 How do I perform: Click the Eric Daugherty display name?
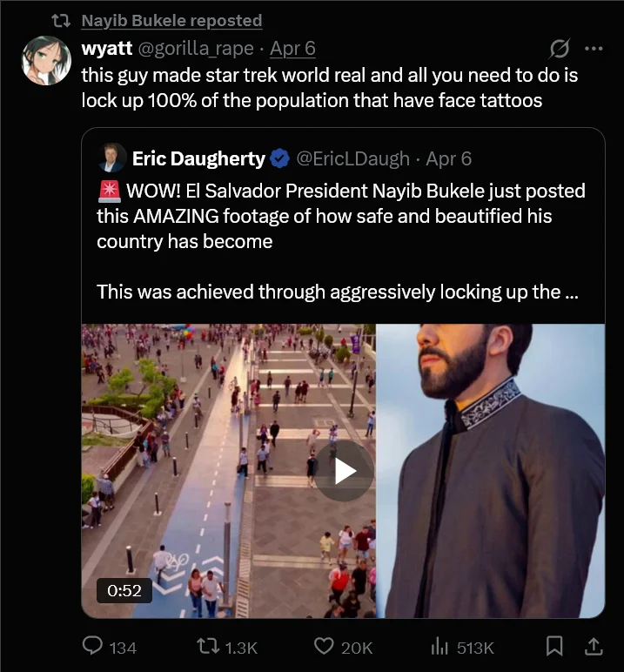[198, 158]
